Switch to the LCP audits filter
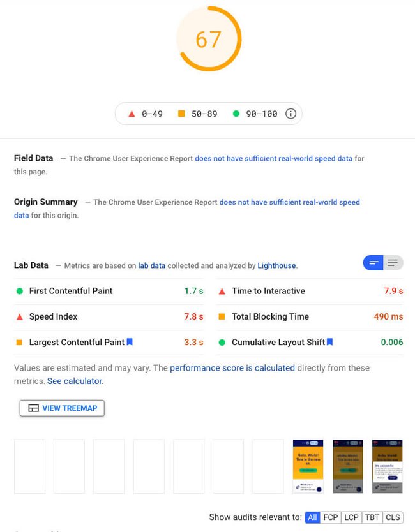415x532 pixels. click(352, 517)
